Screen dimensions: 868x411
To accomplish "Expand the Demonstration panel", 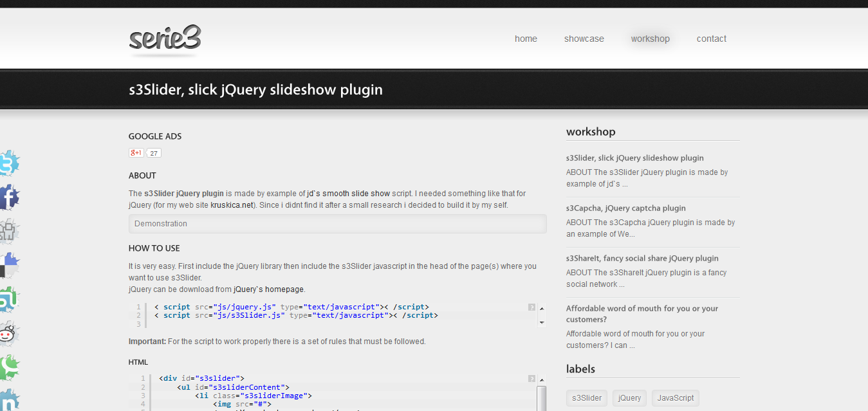I will click(338, 224).
